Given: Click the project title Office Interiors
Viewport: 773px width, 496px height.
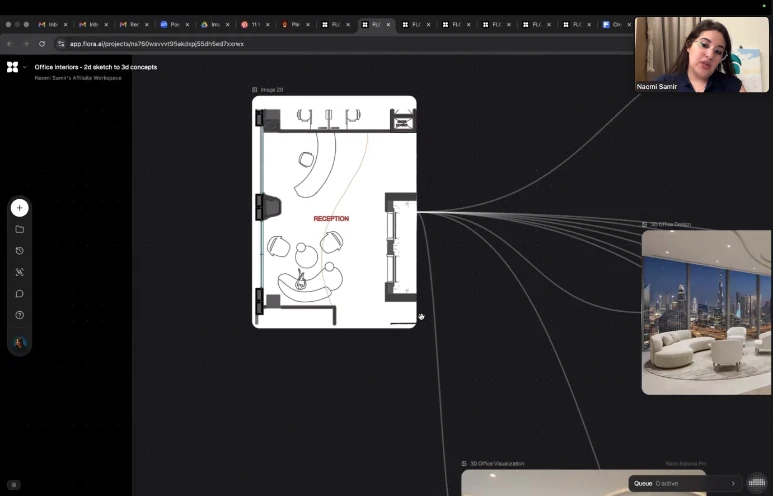Looking at the screenshot, I should point(95,67).
